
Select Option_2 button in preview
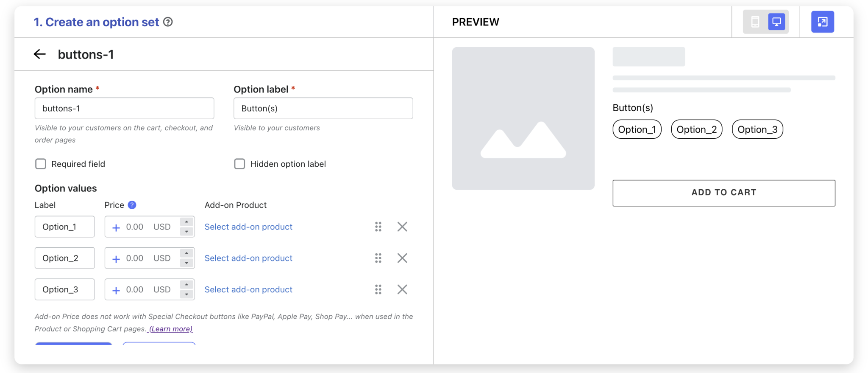pyautogui.click(x=696, y=129)
